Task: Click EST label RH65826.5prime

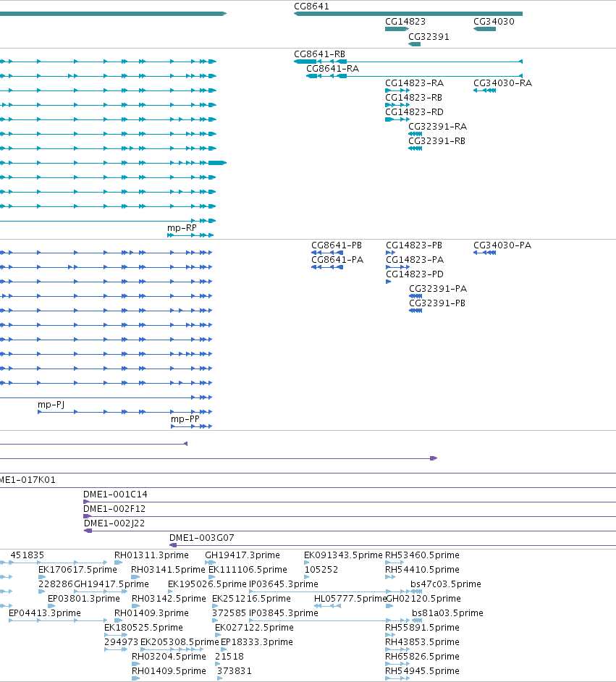Action: coord(422,657)
